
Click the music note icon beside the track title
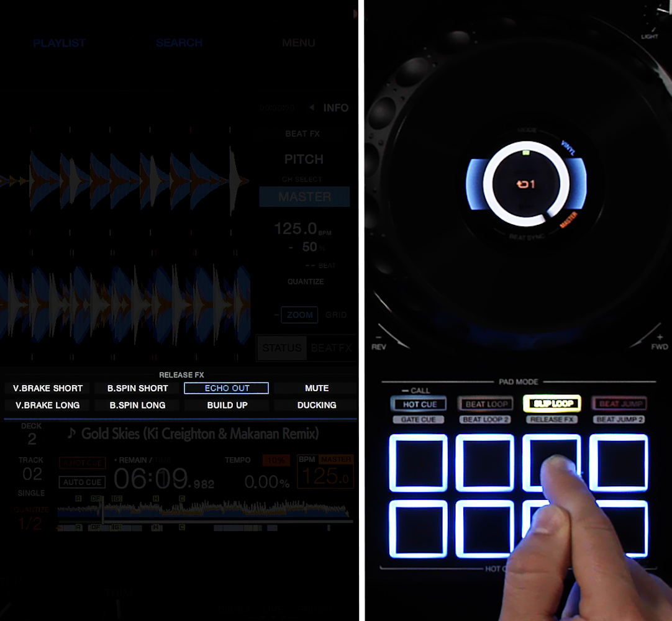click(x=71, y=433)
